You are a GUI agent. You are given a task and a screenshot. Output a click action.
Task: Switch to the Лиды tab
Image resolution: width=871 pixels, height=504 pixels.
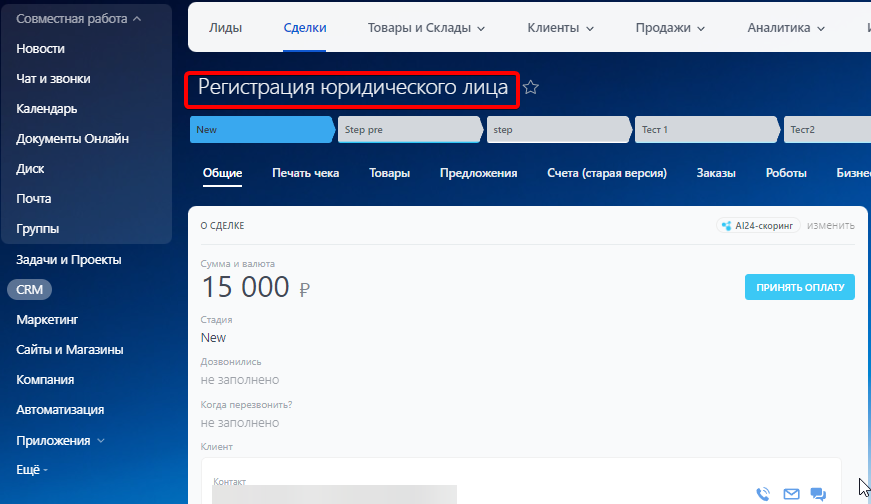pos(225,28)
